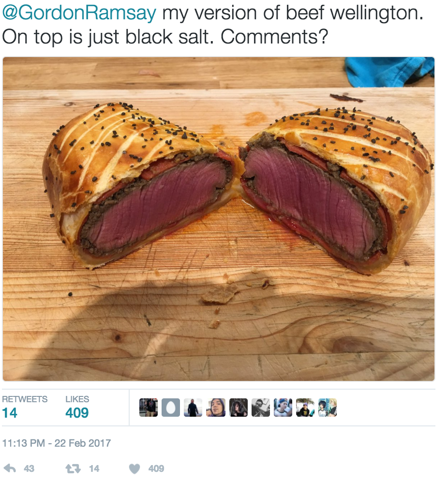The height and width of the screenshot is (496, 448).
Task: Open the 11:13 PM - 22 Feb 2017 timestamp
Action: click(x=57, y=443)
